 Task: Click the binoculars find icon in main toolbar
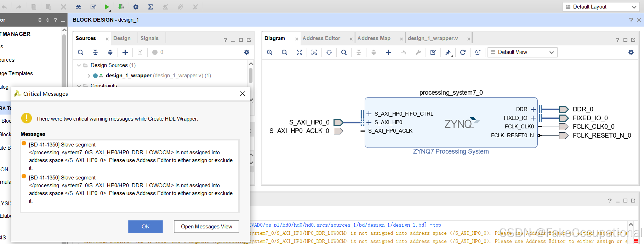tap(78, 7)
